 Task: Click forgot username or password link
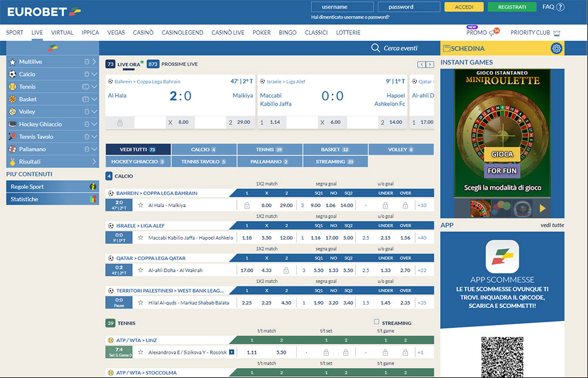click(350, 17)
